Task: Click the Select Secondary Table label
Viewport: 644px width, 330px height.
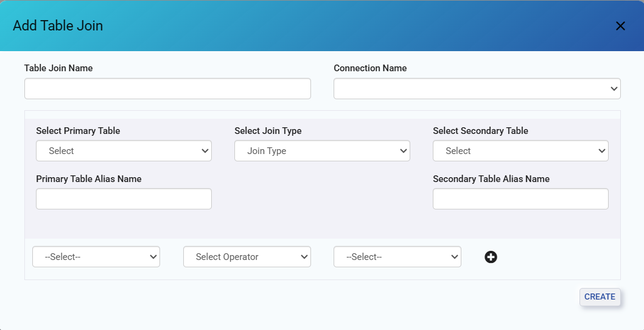Action: click(x=480, y=131)
